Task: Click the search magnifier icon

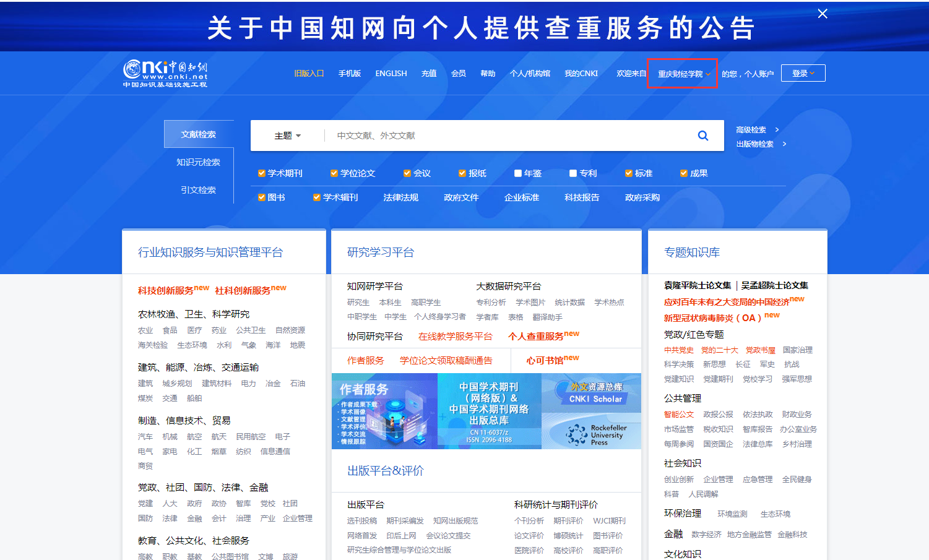Action: click(x=703, y=136)
